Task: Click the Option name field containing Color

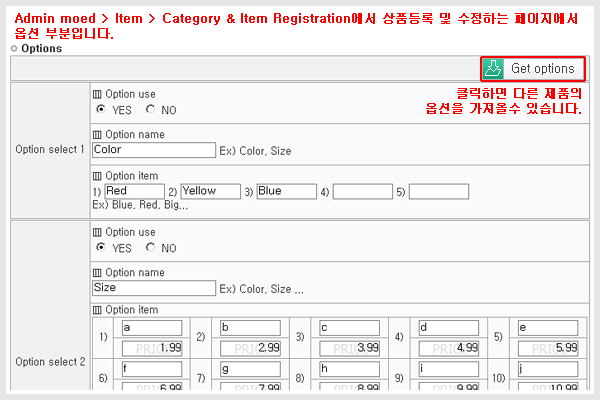Action: (x=154, y=150)
